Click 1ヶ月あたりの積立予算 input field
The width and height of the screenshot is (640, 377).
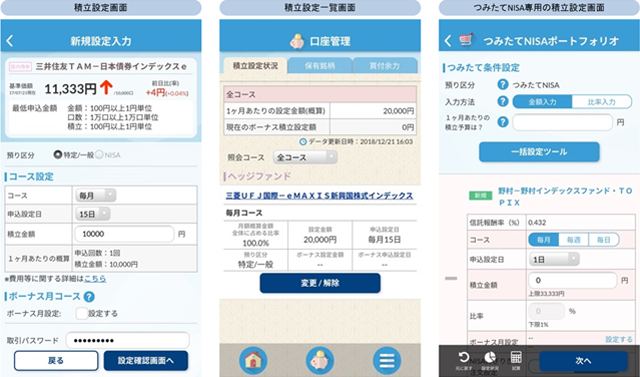pos(562,122)
